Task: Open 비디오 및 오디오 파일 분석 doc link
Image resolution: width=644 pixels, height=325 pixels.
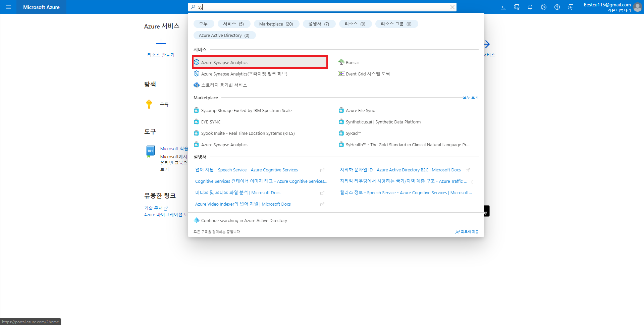Action: [x=238, y=193]
